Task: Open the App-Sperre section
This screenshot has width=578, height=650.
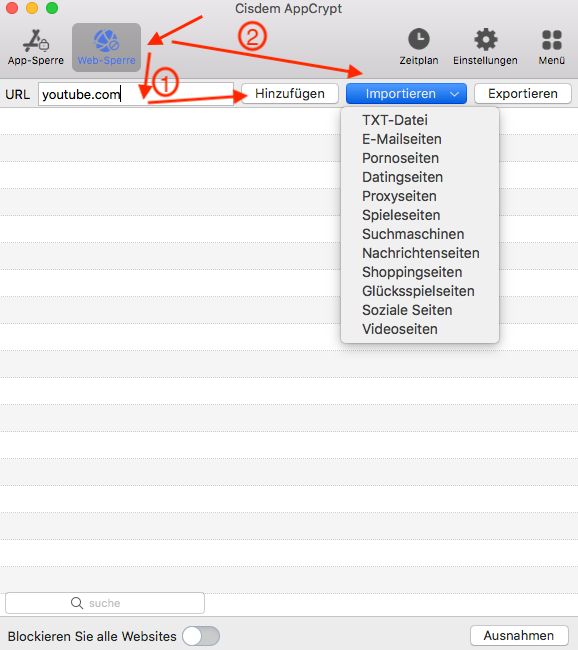Action: point(36,47)
